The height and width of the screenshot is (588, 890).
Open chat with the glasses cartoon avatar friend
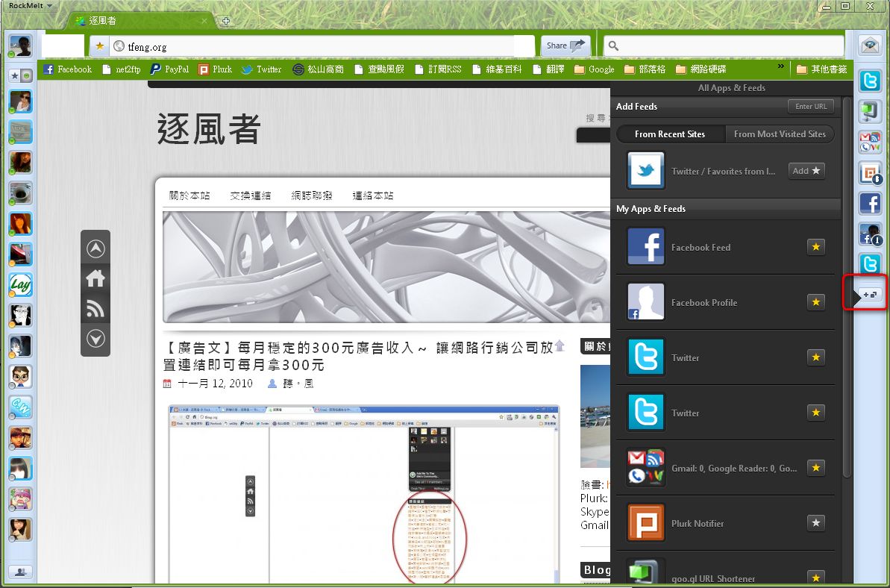(20, 377)
